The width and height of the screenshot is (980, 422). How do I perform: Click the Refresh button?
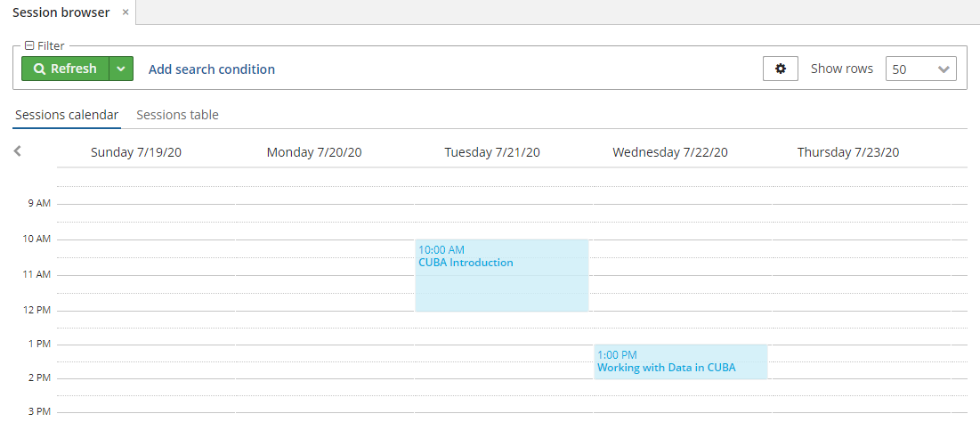66,69
